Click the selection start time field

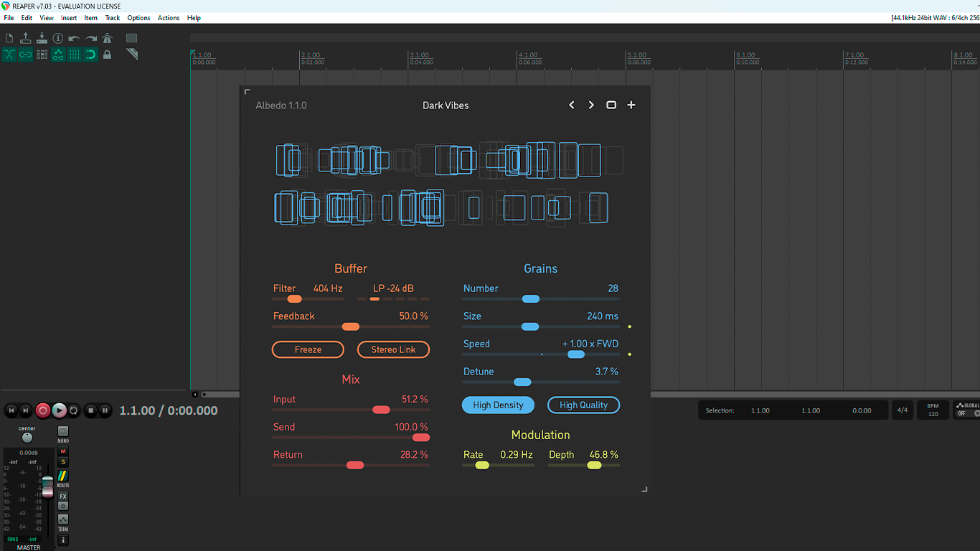(x=760, y=410)
